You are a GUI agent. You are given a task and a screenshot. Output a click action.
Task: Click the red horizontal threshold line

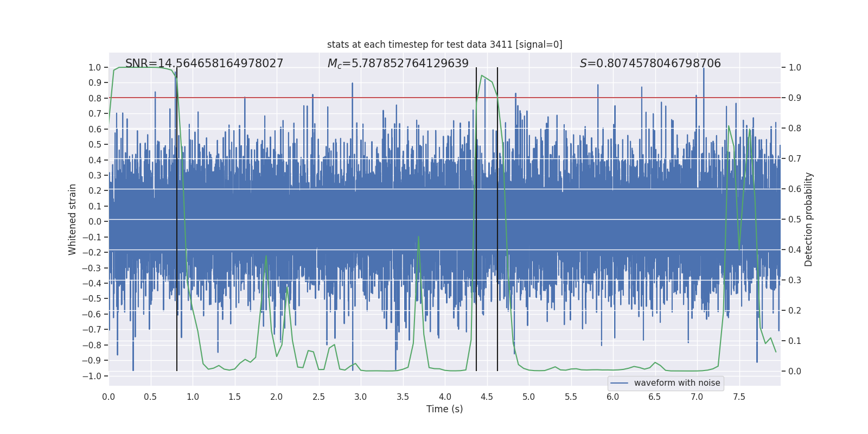point(445,98)
